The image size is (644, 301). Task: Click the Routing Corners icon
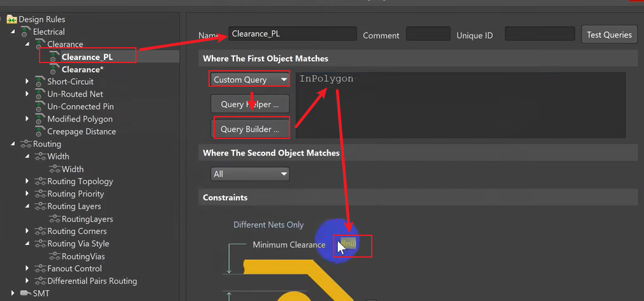(40, 231)
